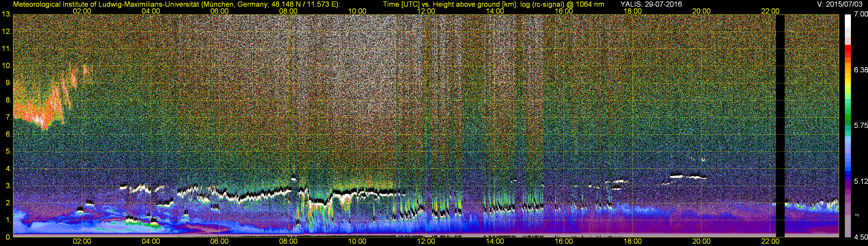Click the 0 km height axis label
The width and height of the screenshot is (868, 246).
point(8,237)
